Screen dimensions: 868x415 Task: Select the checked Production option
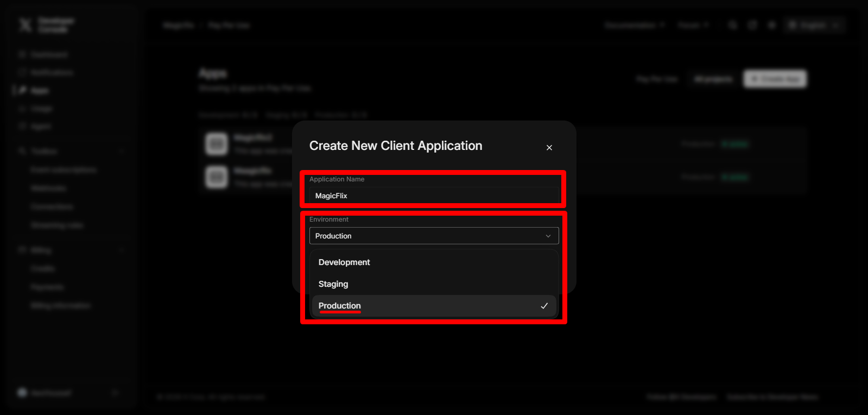(x=434, y=306)
